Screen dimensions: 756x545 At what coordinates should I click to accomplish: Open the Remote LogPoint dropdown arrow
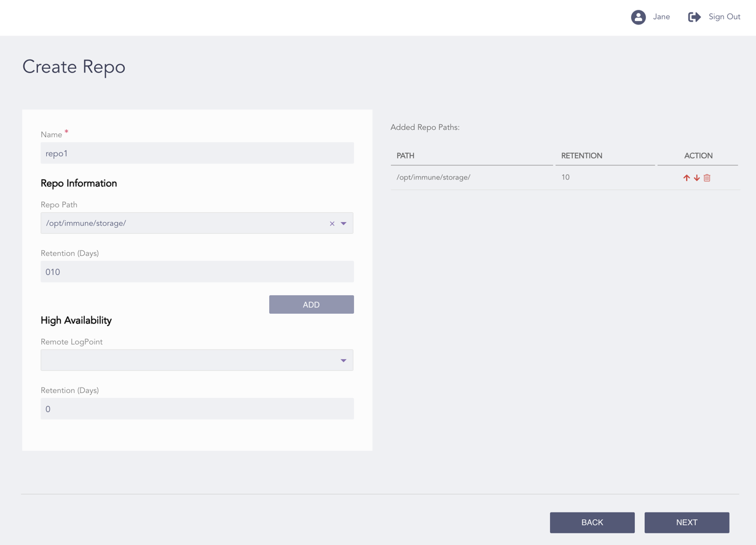(x=344, y=360)
